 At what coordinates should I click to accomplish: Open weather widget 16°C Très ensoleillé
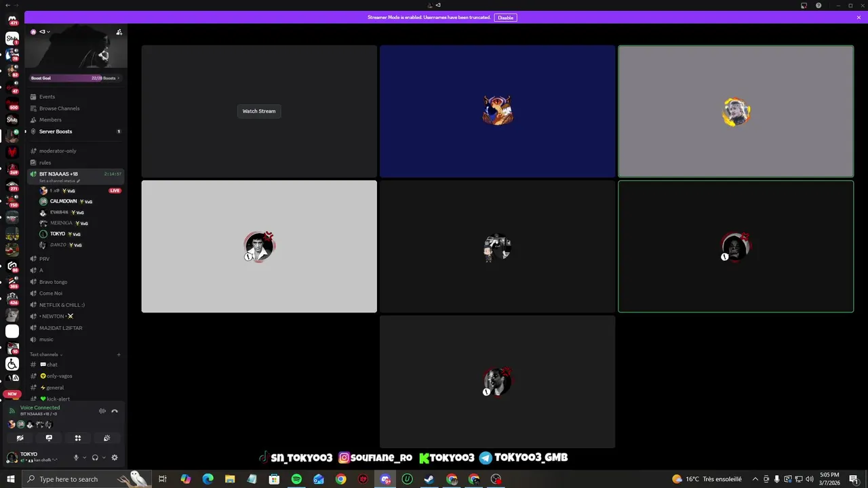[x=706, y=479]
